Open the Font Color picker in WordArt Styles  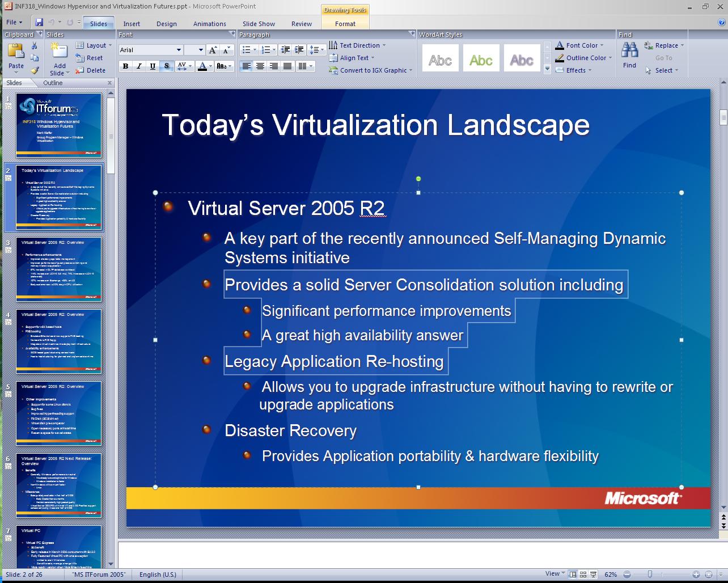tap(579, 45)
